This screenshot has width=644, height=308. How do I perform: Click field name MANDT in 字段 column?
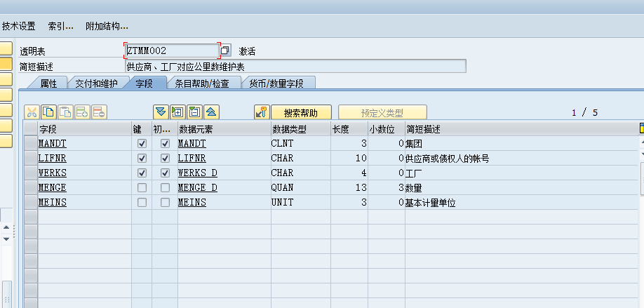pyautogui.click(x=52, y=143)
